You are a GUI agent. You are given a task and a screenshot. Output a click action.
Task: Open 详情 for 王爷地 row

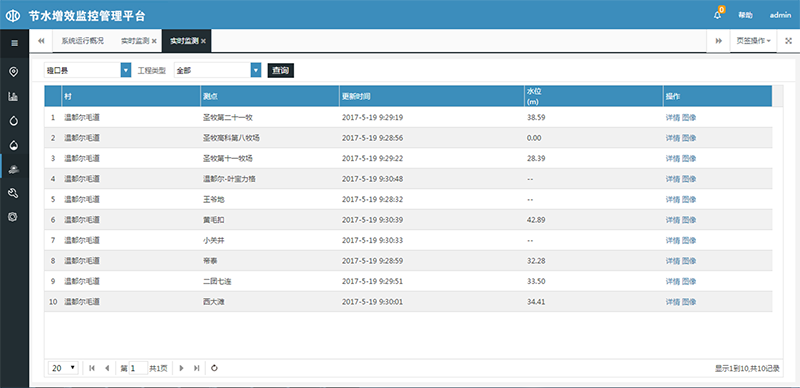(x=672, y=199)
